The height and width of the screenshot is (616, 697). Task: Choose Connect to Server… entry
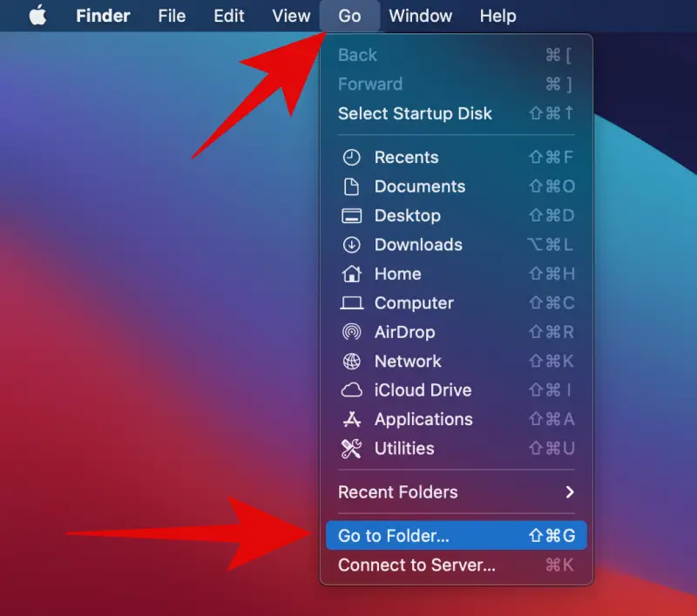456,565
